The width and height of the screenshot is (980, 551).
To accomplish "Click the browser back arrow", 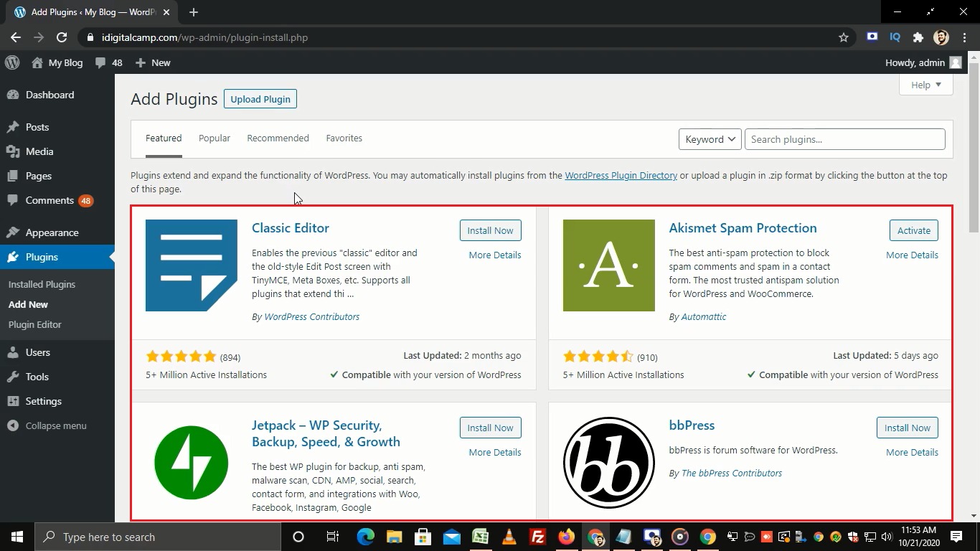I will click(16, 37).
